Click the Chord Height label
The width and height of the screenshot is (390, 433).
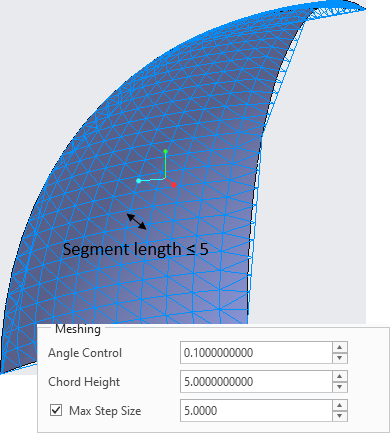coord(84,382)
